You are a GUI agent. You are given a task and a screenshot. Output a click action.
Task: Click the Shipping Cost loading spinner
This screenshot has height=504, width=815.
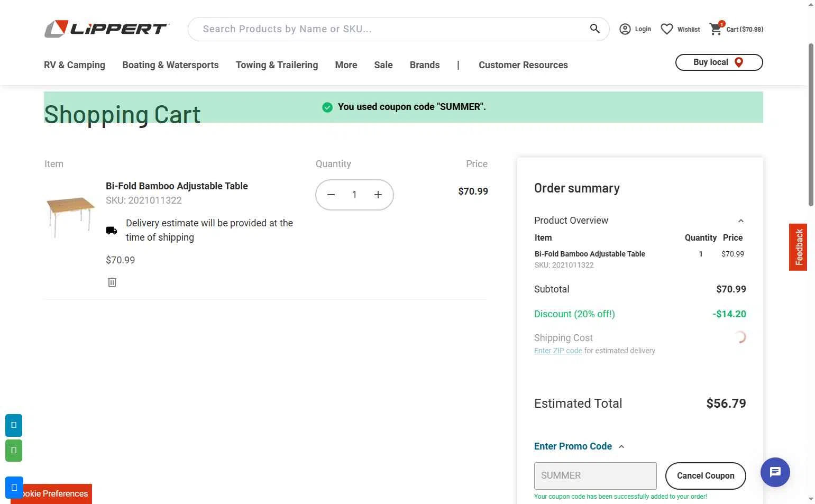click(x=740, y=337)
